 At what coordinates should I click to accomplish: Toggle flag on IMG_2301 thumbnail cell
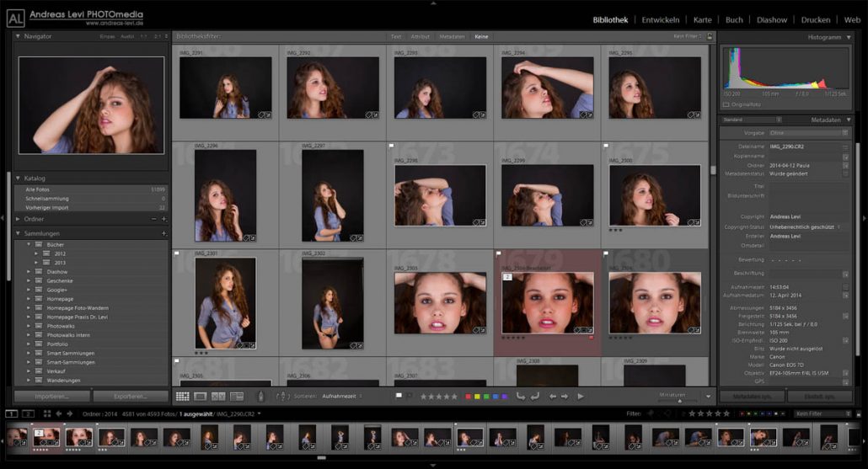[x=177, y=253]
